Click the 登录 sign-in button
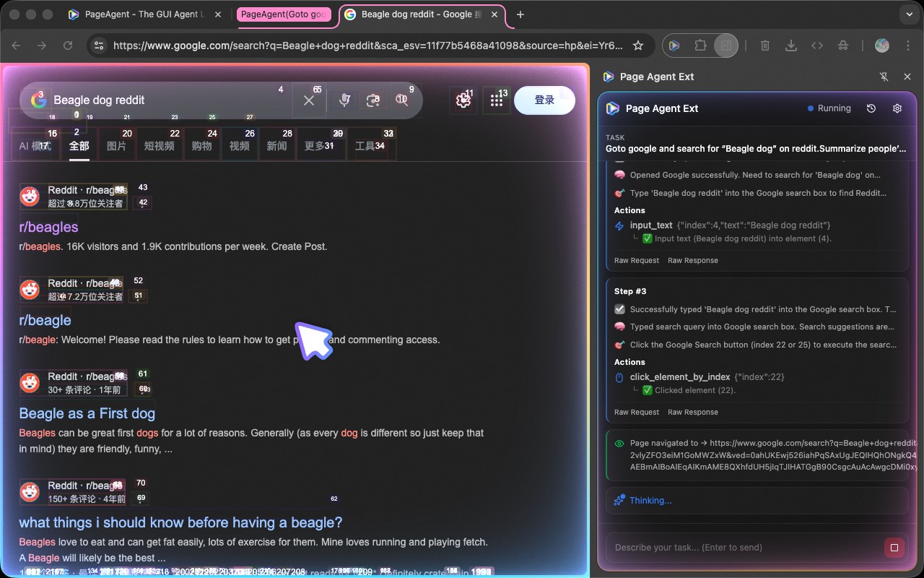Screen dimensions: 924x578 (x=544, y=100)
